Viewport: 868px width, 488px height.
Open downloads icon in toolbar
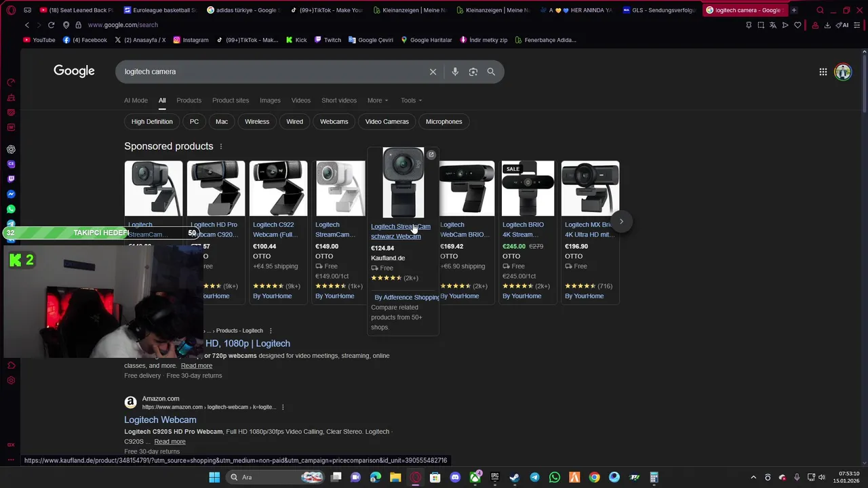827,25
